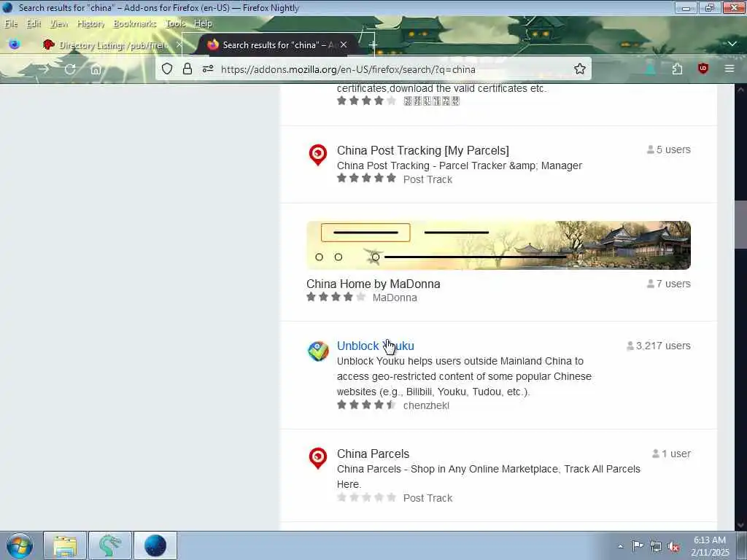View site security padlock info

(x=187, y=69)
